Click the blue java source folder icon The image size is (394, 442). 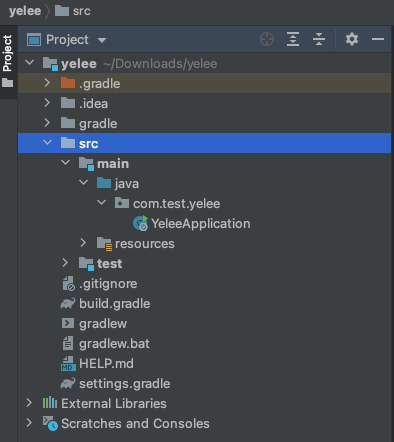click(104, 183)
